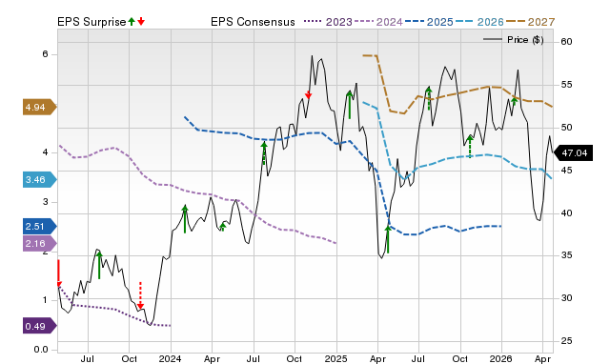Click the green surprise arrow after Jul 2023
Image resolution: width=610 pixels, height=364 pixels.
point(99,265)
